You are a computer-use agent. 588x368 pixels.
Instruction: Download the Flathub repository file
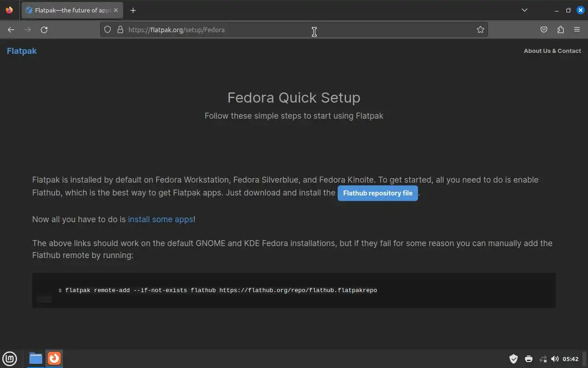pyautogui.click(x=378, y=193)
